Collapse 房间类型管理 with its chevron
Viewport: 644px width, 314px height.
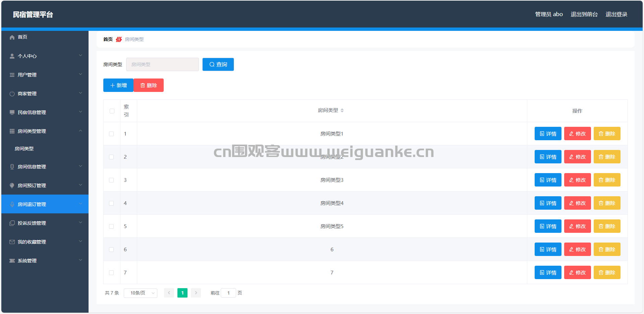pos(80,130)
